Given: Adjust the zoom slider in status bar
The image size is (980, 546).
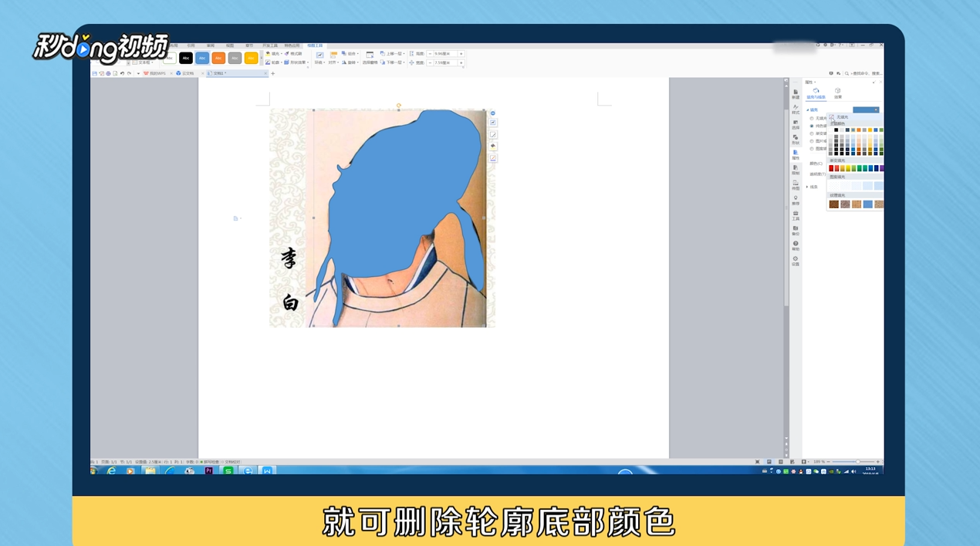Looking at the screenshot, I should pos(857,462).
